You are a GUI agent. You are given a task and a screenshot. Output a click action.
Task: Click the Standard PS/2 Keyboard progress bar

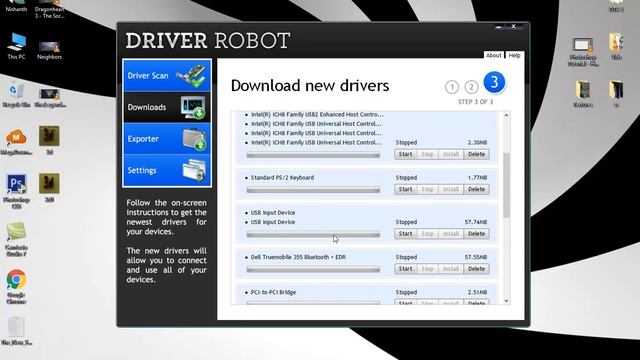(x=313, y=190)
